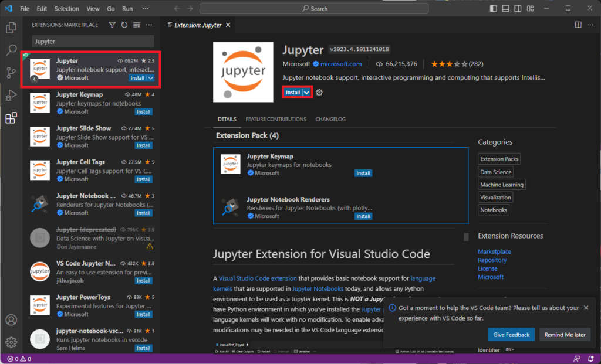The height and width of the screenshot is (364, 601).
Task: Open the Marketplace resource link
Action: [494, 251]
